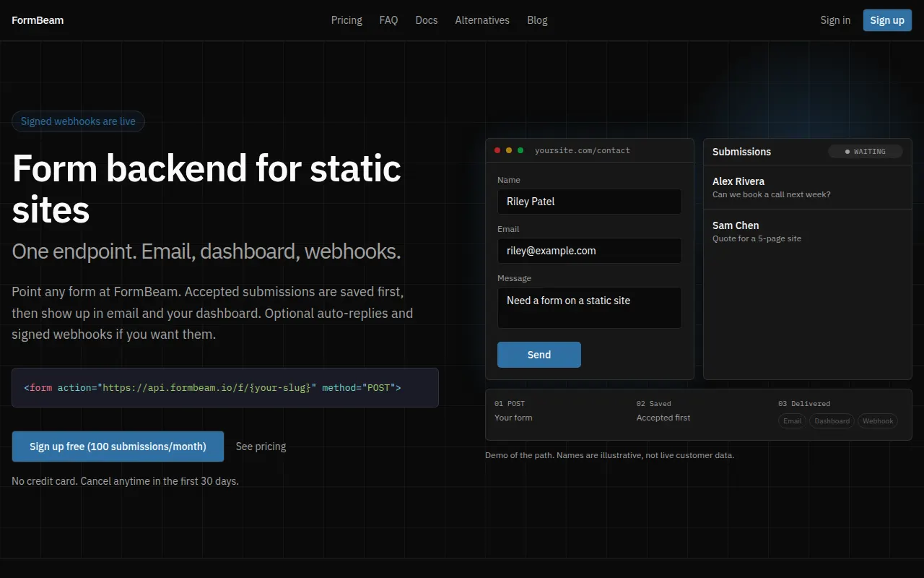Click the red dot in demo window
The image size is (924, 578).
click(497, 150)
